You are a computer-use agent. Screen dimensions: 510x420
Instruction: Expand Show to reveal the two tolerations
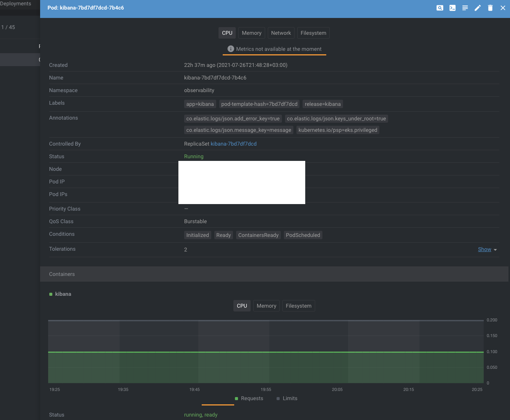point(484,249)
